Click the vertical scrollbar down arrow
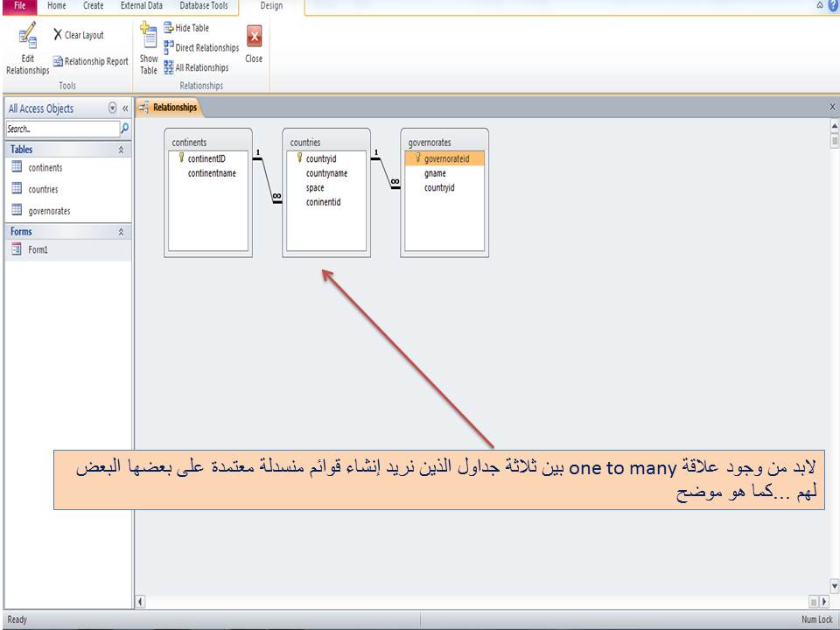This screenshot has height=630, width=840. pos(832,585)
